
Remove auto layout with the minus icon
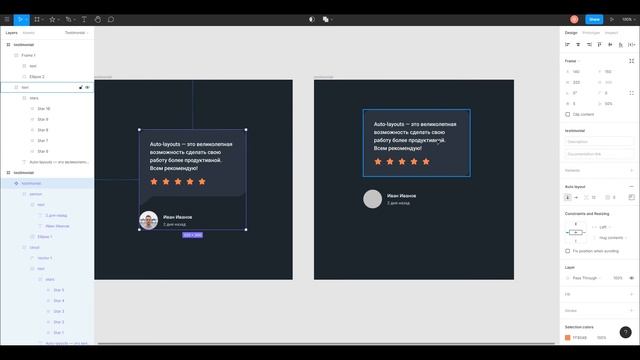(x=631, y=187)
